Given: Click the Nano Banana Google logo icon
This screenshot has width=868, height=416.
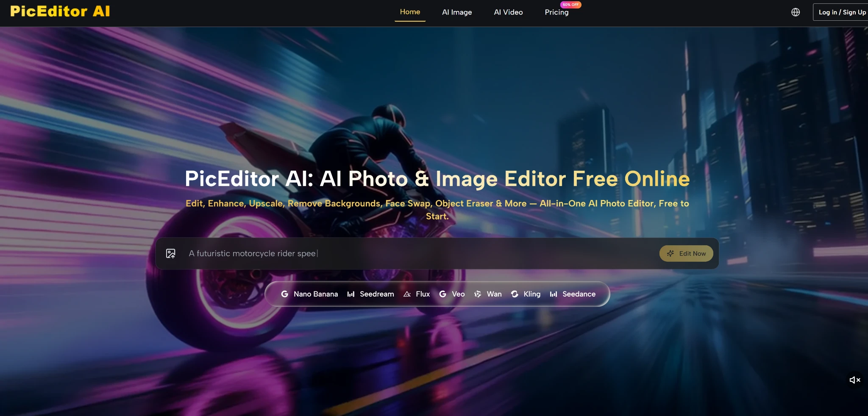Looking at the screenshot, I should (285, 294).
